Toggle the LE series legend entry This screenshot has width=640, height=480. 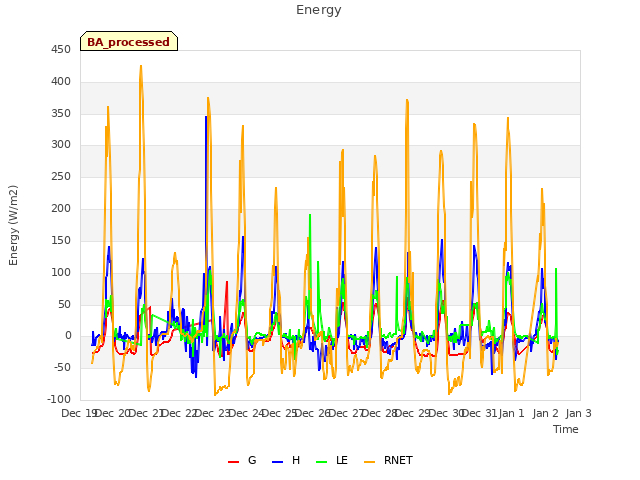[x=332, y=460]
